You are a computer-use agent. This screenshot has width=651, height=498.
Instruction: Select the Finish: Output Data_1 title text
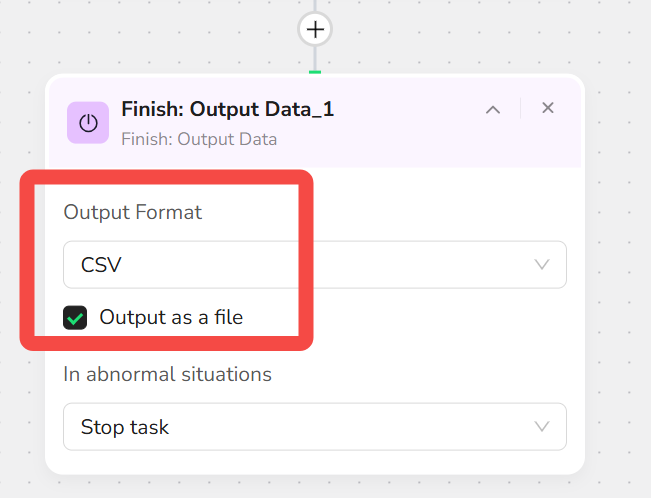coord(228,110)
